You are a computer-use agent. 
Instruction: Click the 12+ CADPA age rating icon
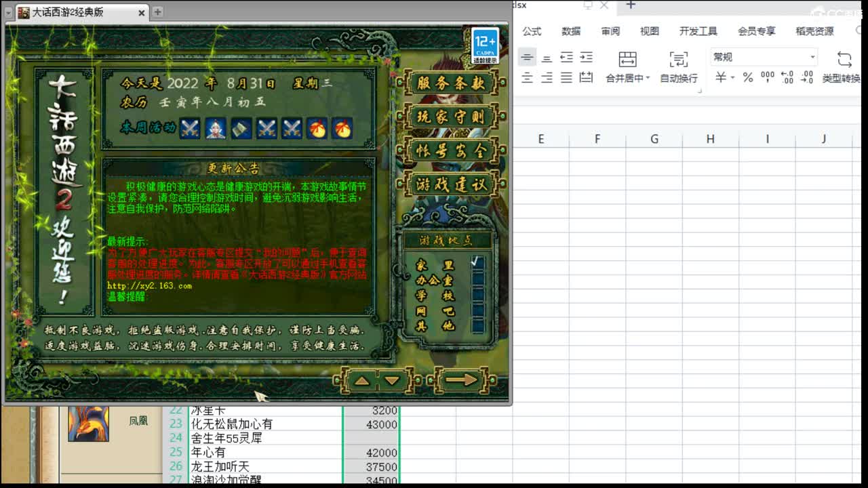point(486,45)
